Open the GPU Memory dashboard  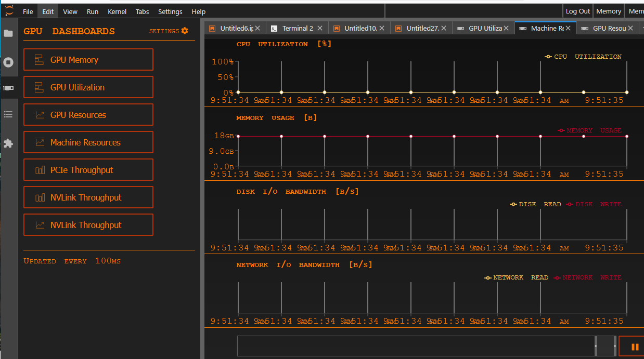[x=88, y=60]
